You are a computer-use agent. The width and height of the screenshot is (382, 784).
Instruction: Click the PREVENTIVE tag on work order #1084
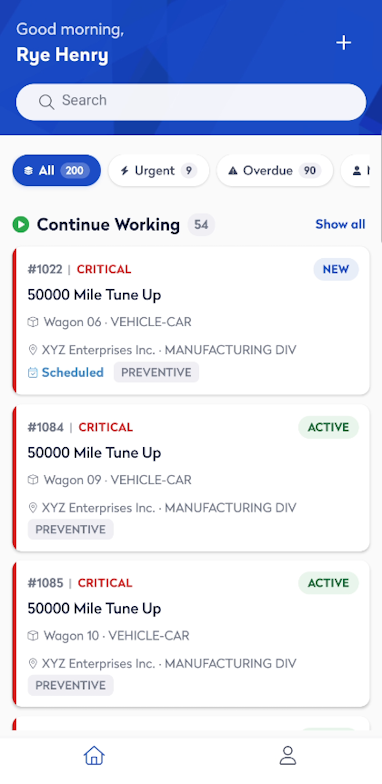coord(70,530)
